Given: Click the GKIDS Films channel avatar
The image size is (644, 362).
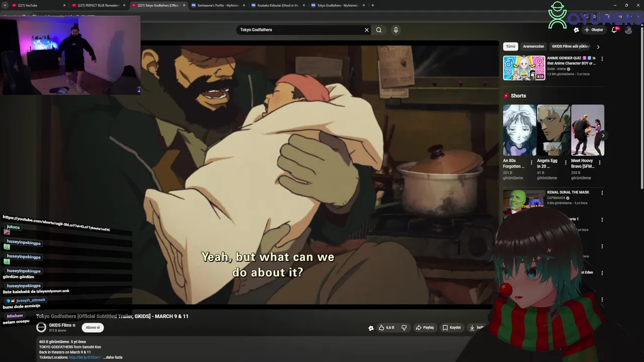Looking at the screenshot, I should (x=41, y=327).
